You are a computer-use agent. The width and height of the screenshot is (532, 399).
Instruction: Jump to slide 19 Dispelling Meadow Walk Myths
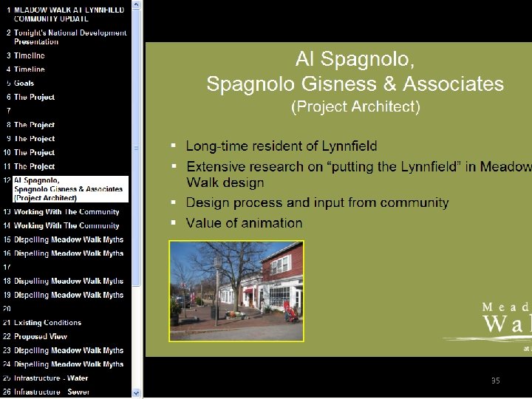pos(69,295)
